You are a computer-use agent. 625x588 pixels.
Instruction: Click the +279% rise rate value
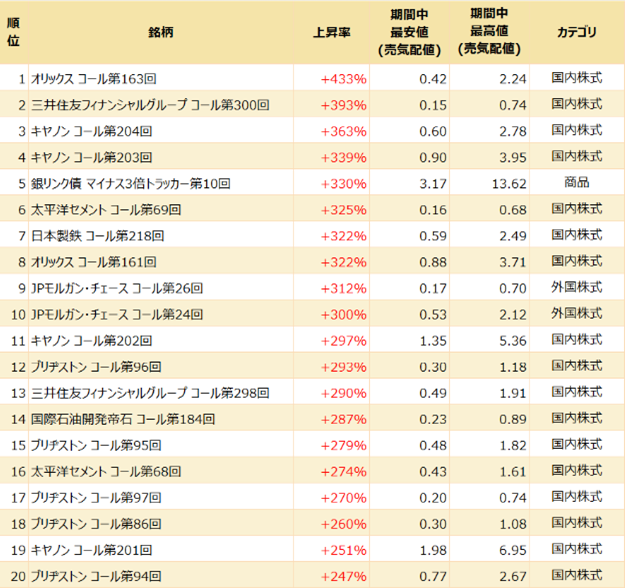[x=344, y=445]
